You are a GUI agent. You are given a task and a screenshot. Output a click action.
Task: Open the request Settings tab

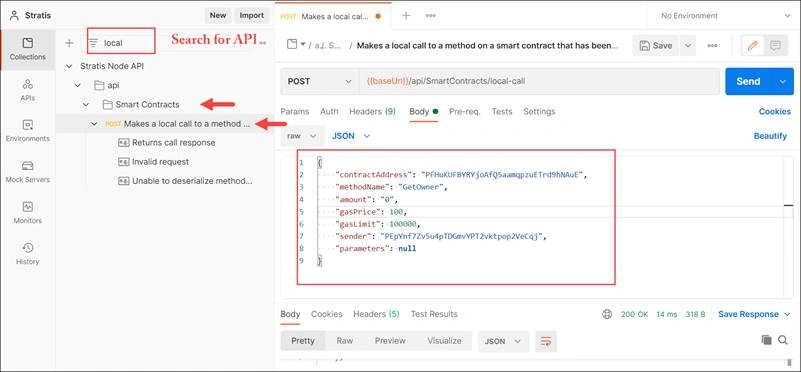(x=539, y=111)
